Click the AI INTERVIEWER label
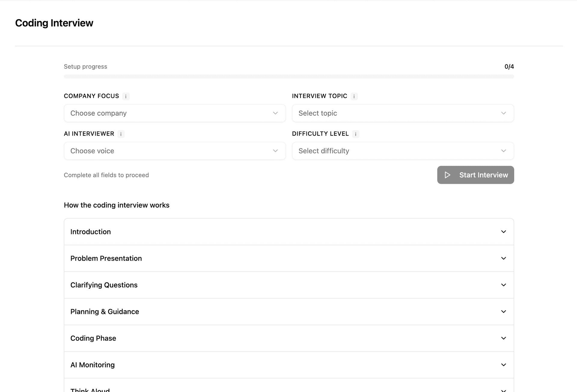 tap(89, 134)
